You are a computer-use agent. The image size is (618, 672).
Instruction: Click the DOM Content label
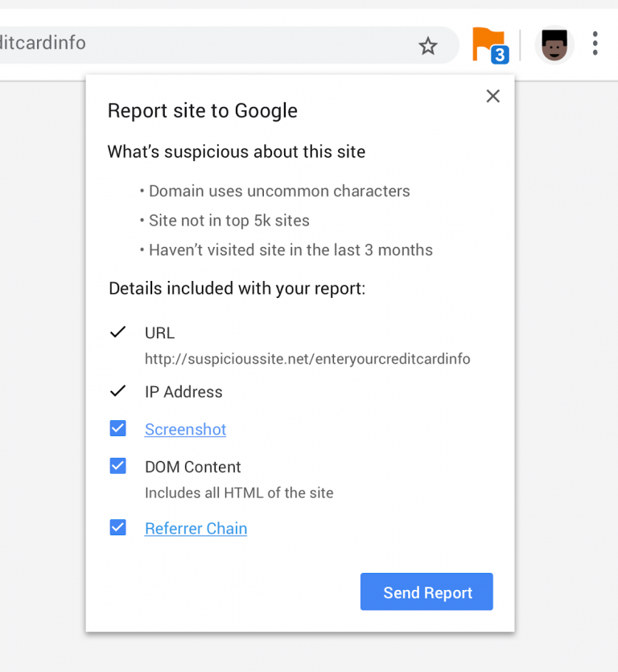click(x=193, y=467)
